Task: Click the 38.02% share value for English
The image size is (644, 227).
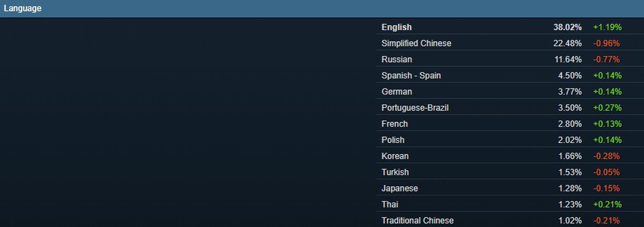Action: point(568,27)
